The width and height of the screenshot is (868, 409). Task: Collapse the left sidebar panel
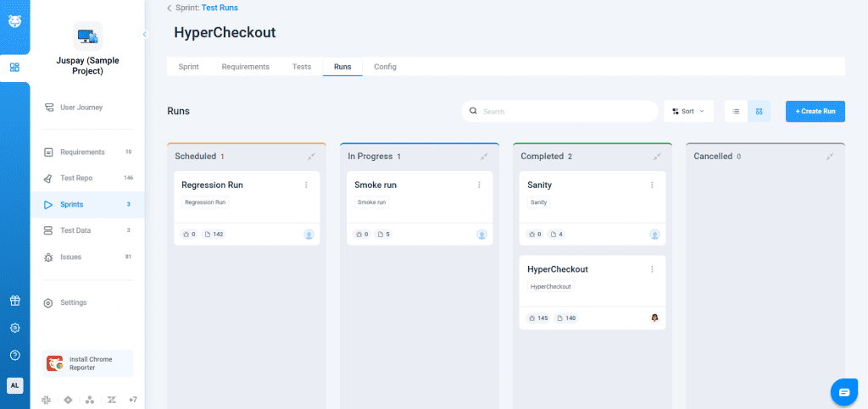144,34
